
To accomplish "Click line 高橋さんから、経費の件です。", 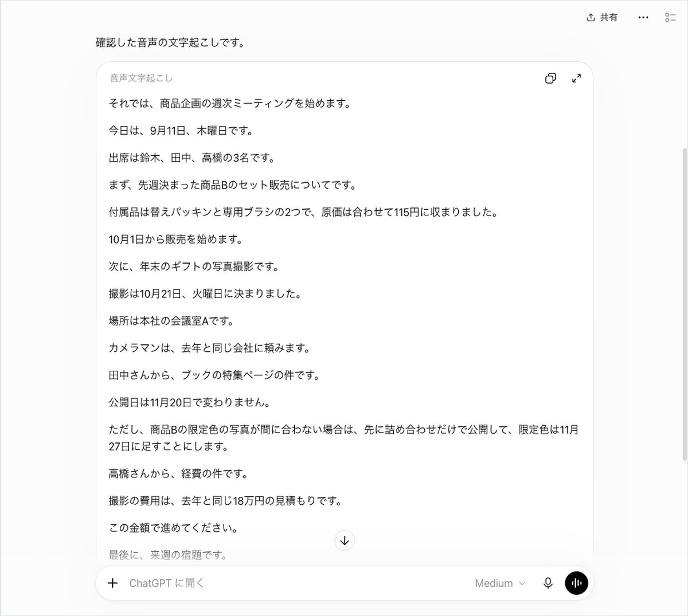I will (x=179, y=474).
